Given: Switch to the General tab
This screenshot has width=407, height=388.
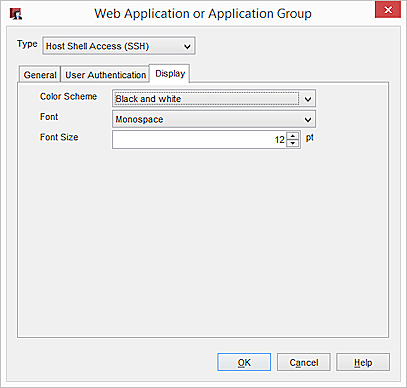Looking at the screenshot, I should 40,74.
